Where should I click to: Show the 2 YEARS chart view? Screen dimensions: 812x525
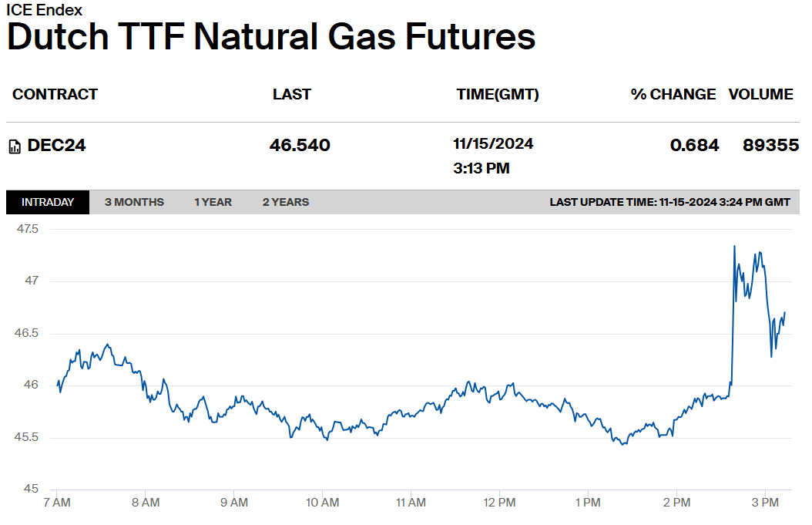(285, 202)
